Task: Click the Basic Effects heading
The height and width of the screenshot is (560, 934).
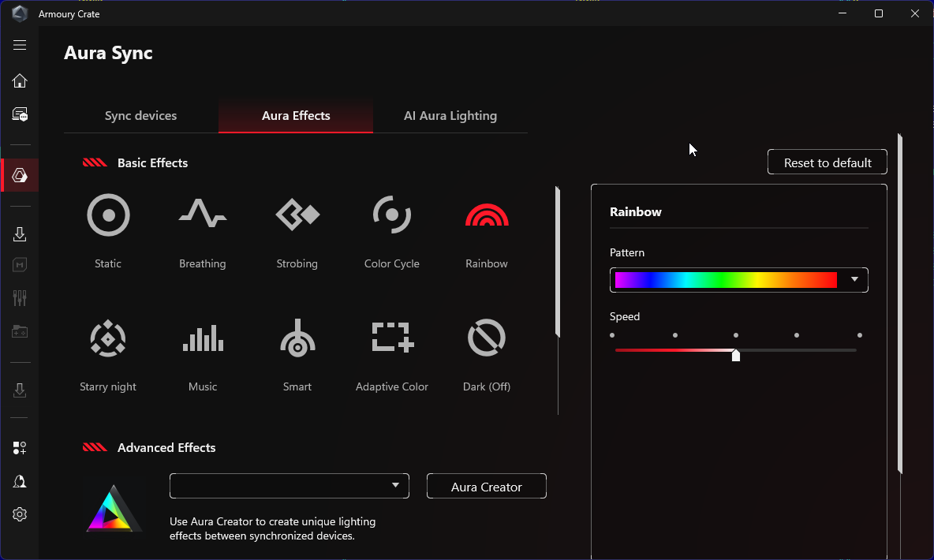Action: click(x=152, y=162)
